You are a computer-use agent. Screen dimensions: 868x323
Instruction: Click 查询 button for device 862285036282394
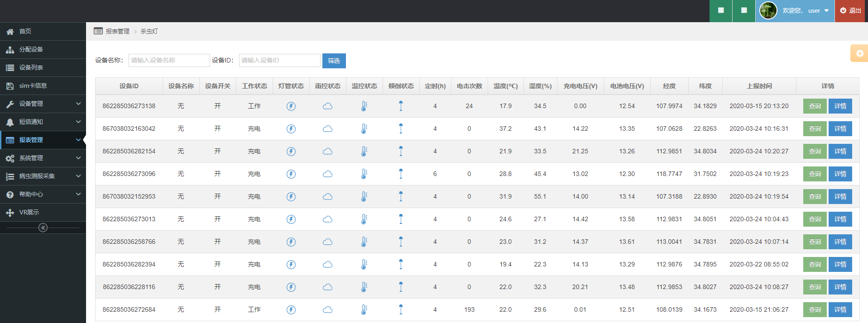click(x=815, y=264)
